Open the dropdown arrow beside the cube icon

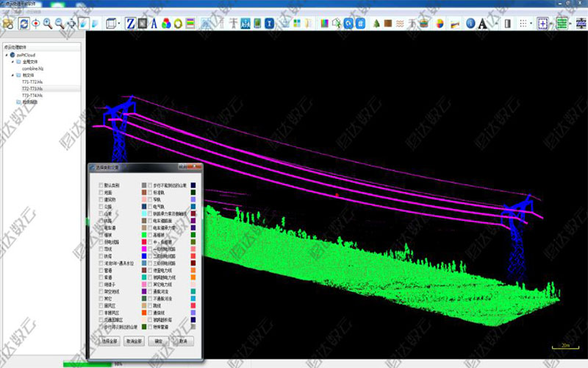(x=118, y=23)
